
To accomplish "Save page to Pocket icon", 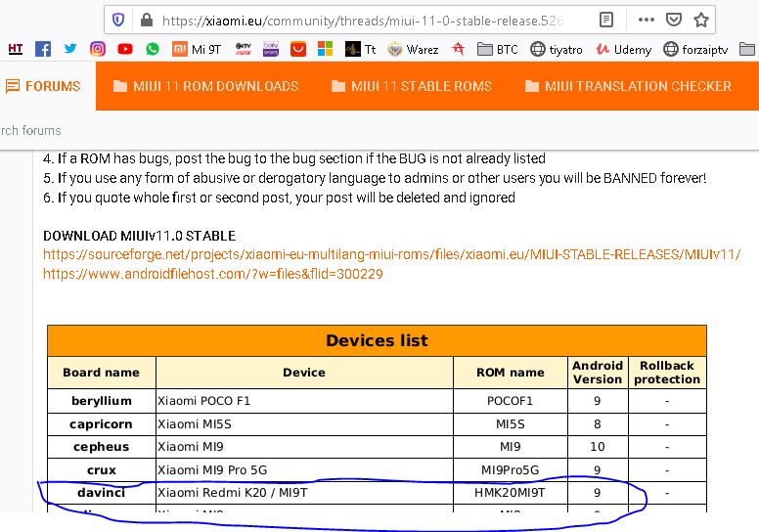I will pos(674,20).
